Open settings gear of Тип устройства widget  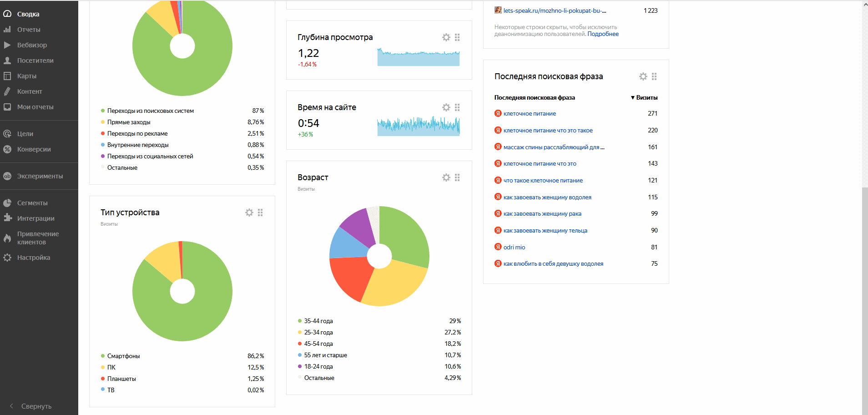(x=249, y=213)
